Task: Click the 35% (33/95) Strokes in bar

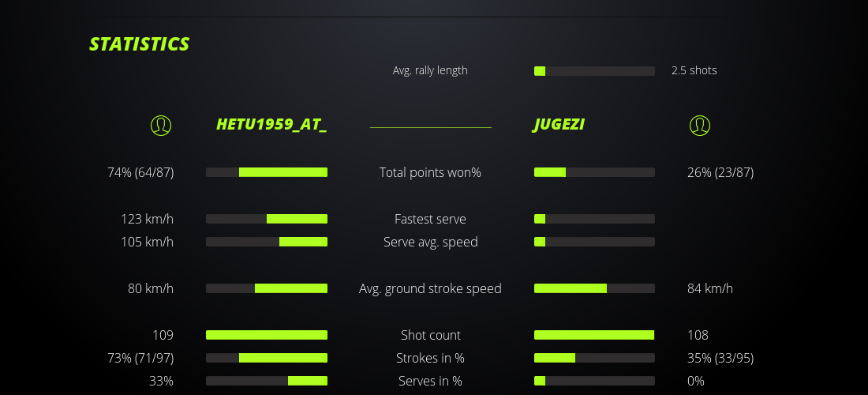Action: [x=594, y=358]
